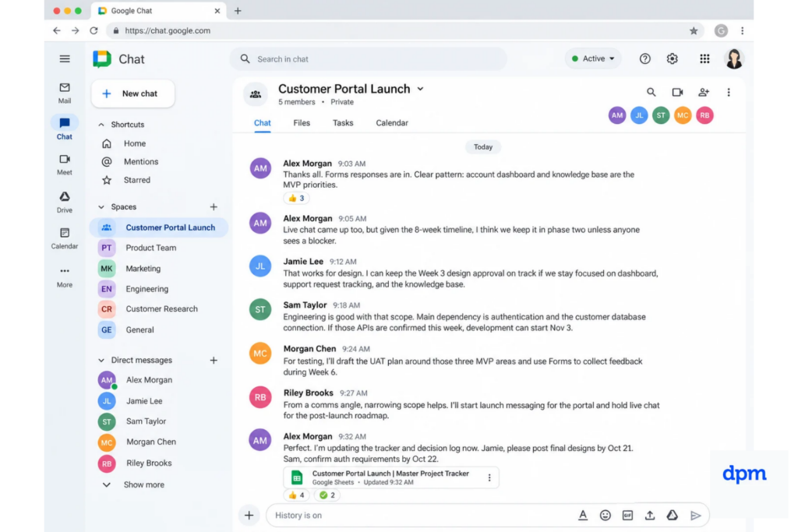Switch to the Files tab
This screenshot has width=798, height=532.
(x=302, y=123)
